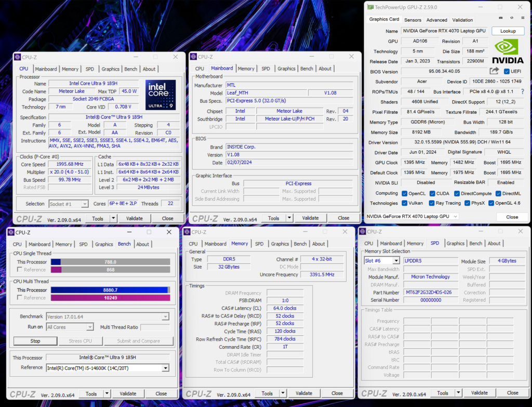This screenshot has height=407, width=532.
Task: Click Tools button in the SPD CPU-Z window
Action: coord(443,393)
